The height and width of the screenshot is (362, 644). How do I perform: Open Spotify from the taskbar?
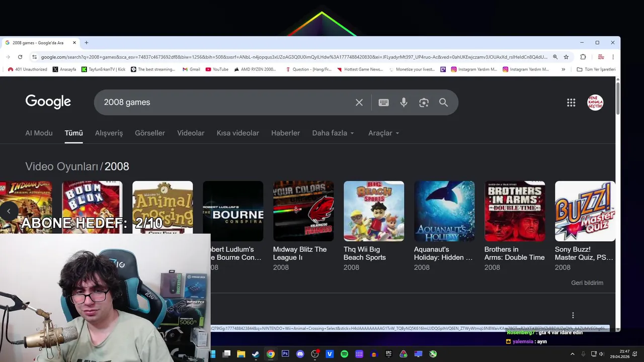pyautogui.click(x=344, y=354)
